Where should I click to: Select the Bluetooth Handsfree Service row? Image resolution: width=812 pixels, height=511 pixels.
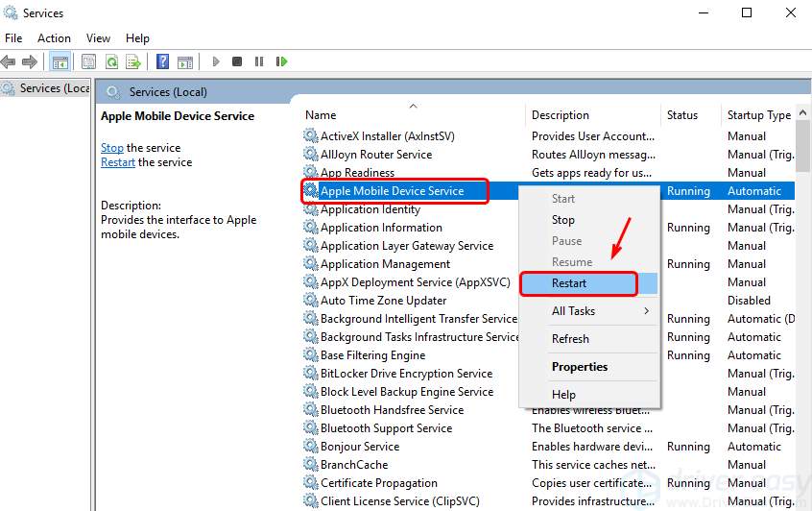click(x=548, y=410)
